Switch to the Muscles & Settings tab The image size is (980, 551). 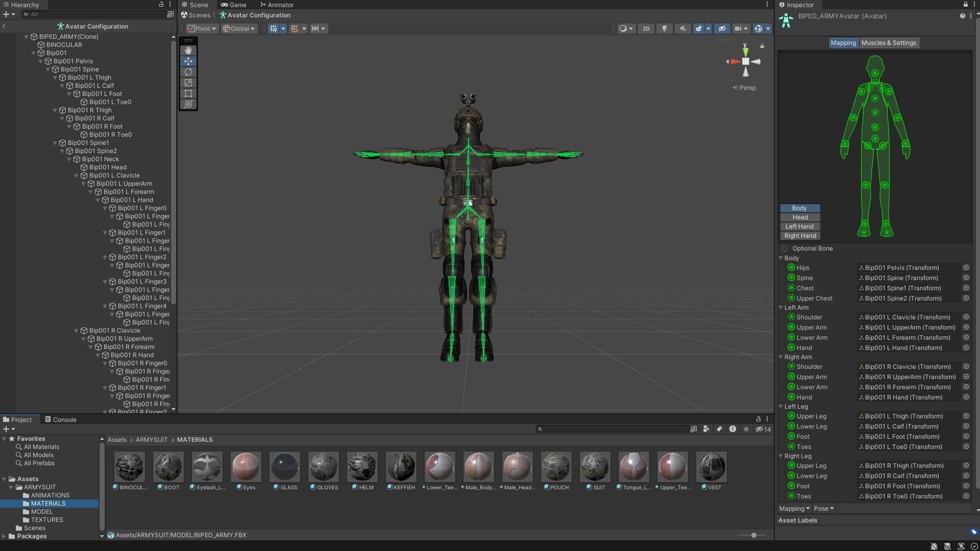click(x=888, y=43)
